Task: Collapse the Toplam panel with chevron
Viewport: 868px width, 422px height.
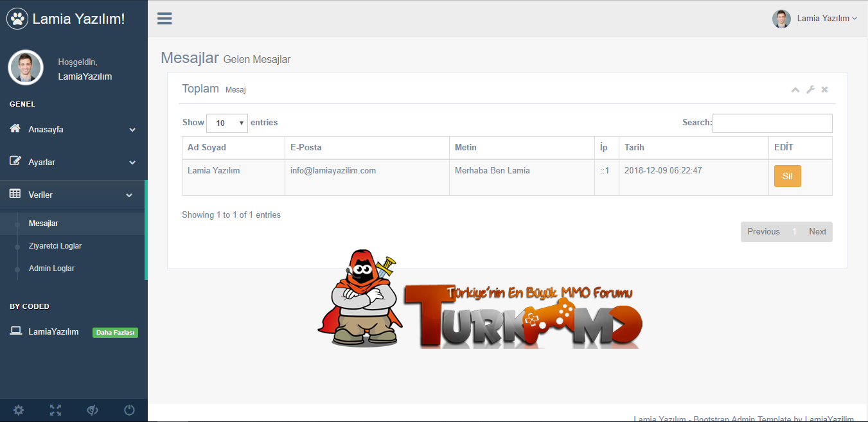Action: (x=795, y=90)
